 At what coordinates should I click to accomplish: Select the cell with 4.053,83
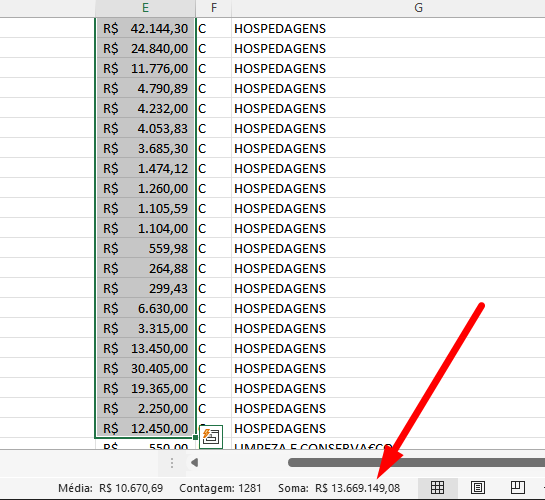point(146,129)
